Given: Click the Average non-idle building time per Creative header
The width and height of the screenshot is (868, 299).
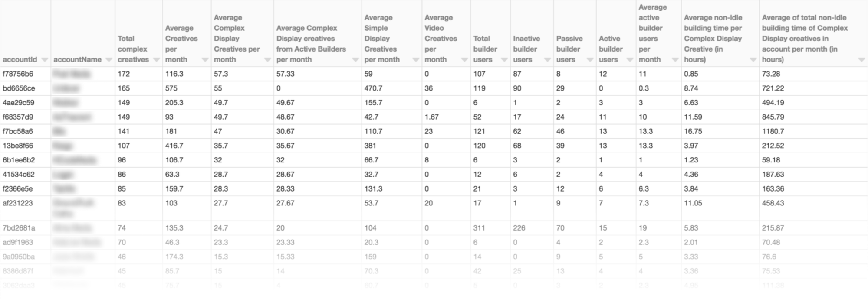Looking at the screenshot, I should pos(713,39).
